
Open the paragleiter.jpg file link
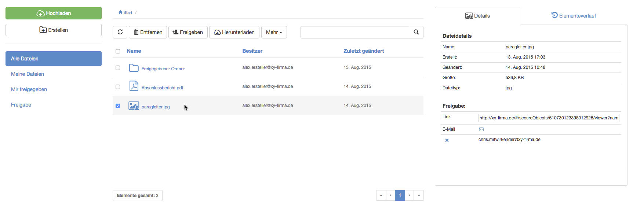click(156, 107)
